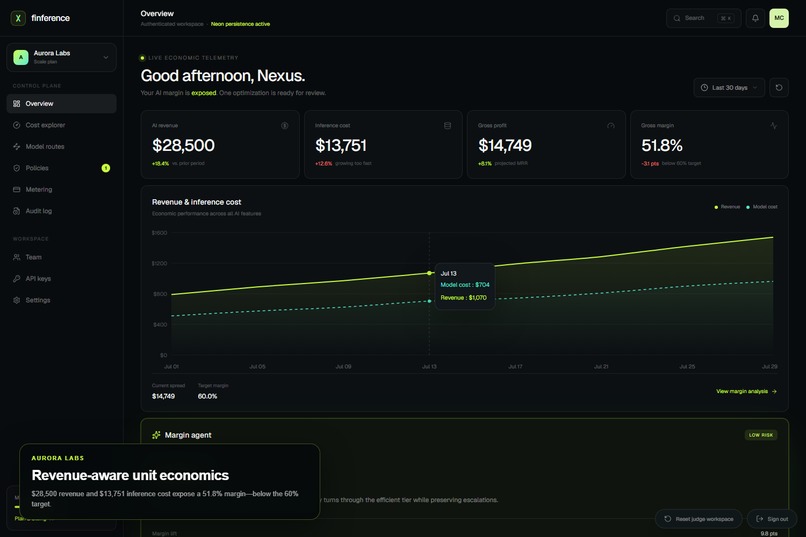
Task: Click the Model routes lightning icon
Action: (16, 146)
